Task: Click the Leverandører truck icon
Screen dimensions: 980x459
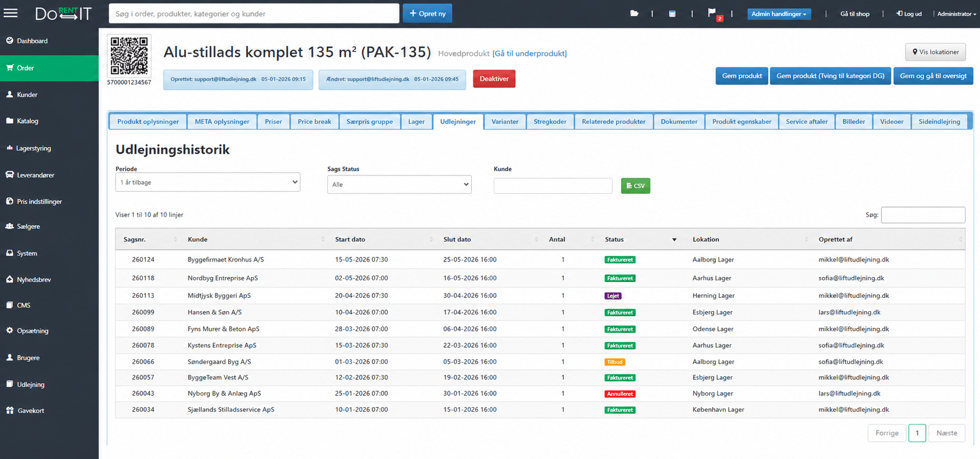Action: tap(10, 174)
